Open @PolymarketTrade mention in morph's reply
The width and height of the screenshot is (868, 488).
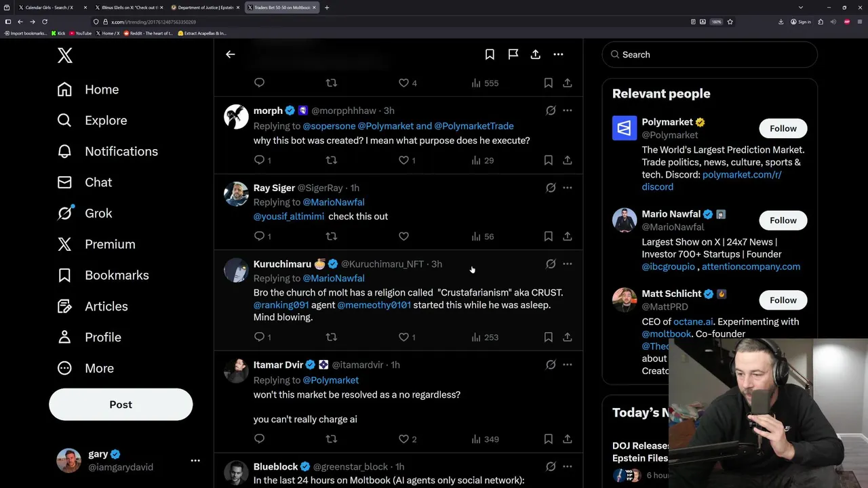(474, 126)
